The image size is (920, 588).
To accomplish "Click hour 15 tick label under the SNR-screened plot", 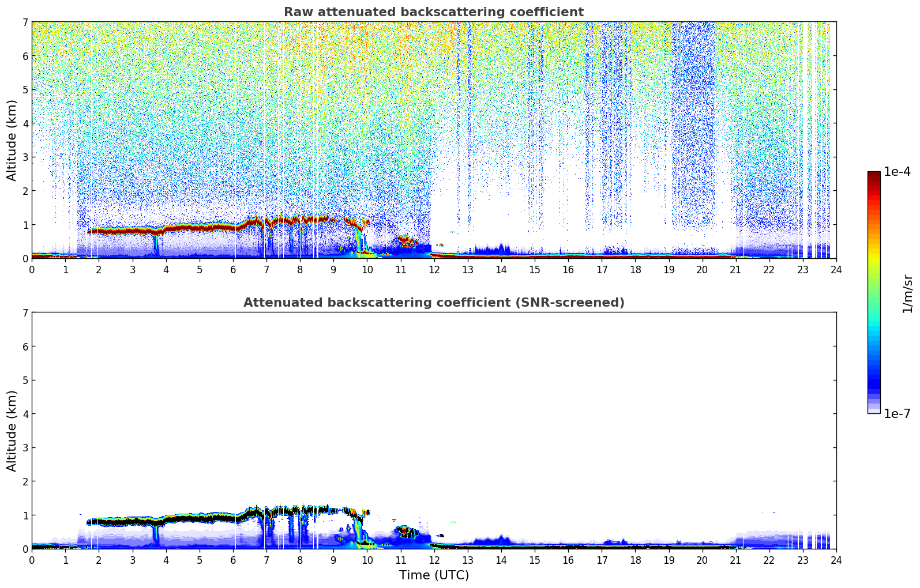I will pos(535,560).
